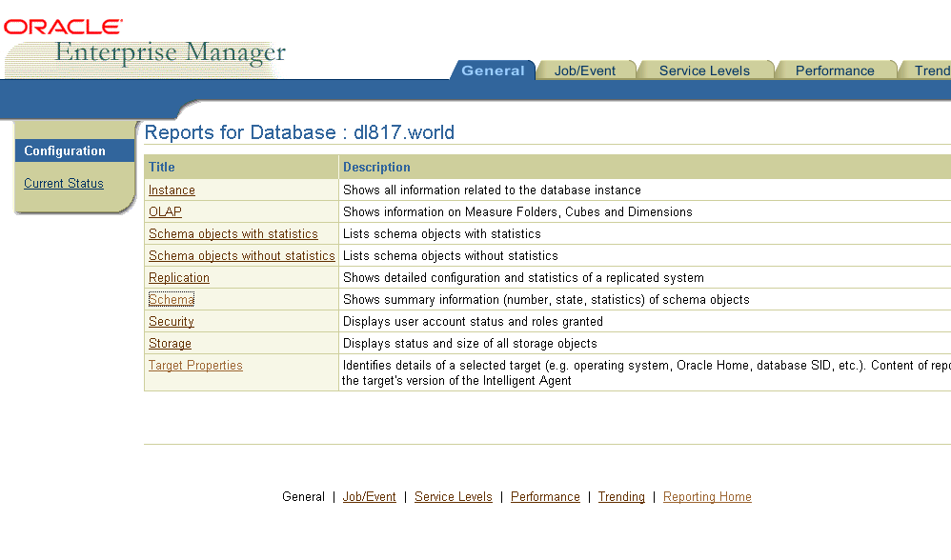Image resolution: width=951 pixels, height=560 pixels.
Task: Open Schema objects without statistics report
Action: [x=241, y=256]
